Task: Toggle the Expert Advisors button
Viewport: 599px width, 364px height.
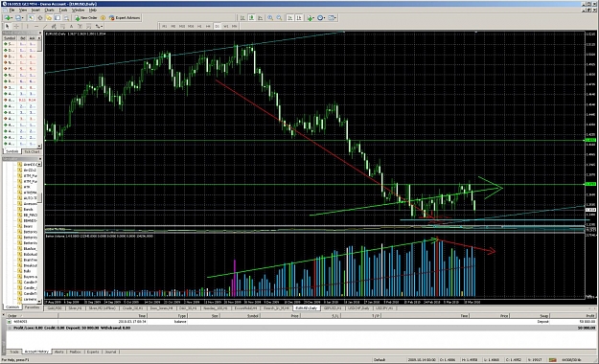Action: 125,17
